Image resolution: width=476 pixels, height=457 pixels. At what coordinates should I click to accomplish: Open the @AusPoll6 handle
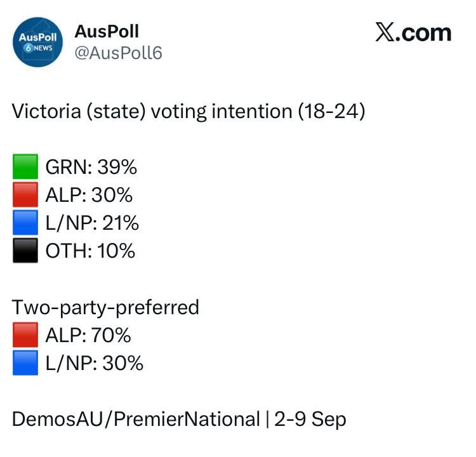click(119, 53)
